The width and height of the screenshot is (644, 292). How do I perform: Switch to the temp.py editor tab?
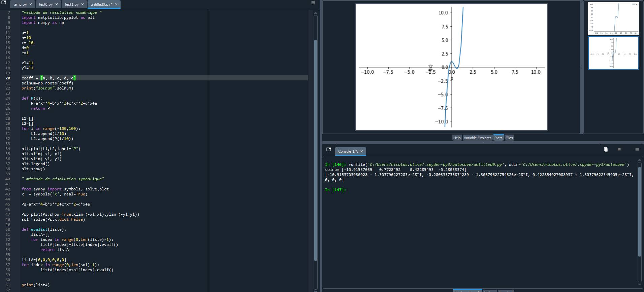(x=20, y=4)
